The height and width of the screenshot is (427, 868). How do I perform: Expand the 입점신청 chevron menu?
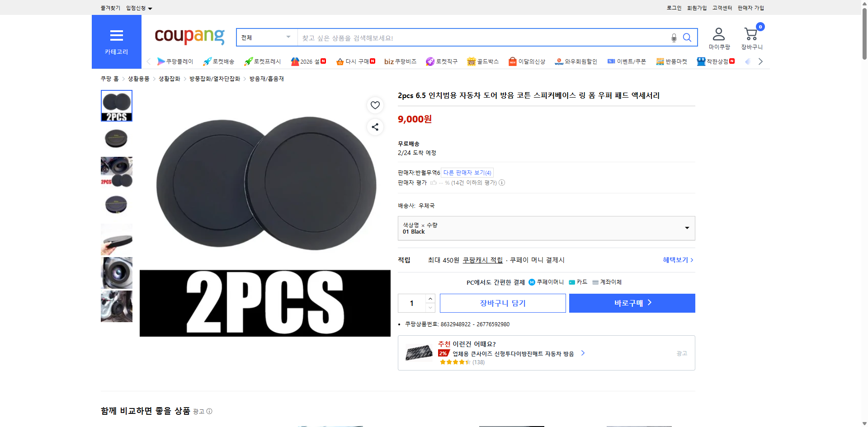(x=150, y=8)
